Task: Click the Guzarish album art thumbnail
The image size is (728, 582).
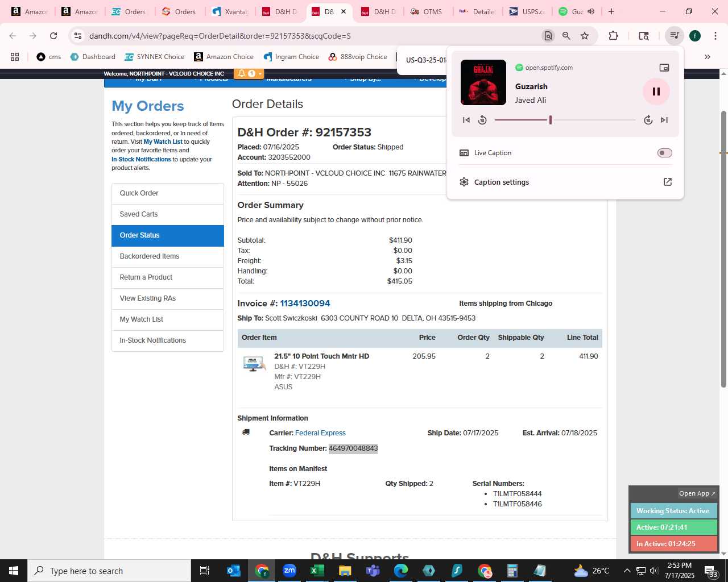Action: (483, 82)
